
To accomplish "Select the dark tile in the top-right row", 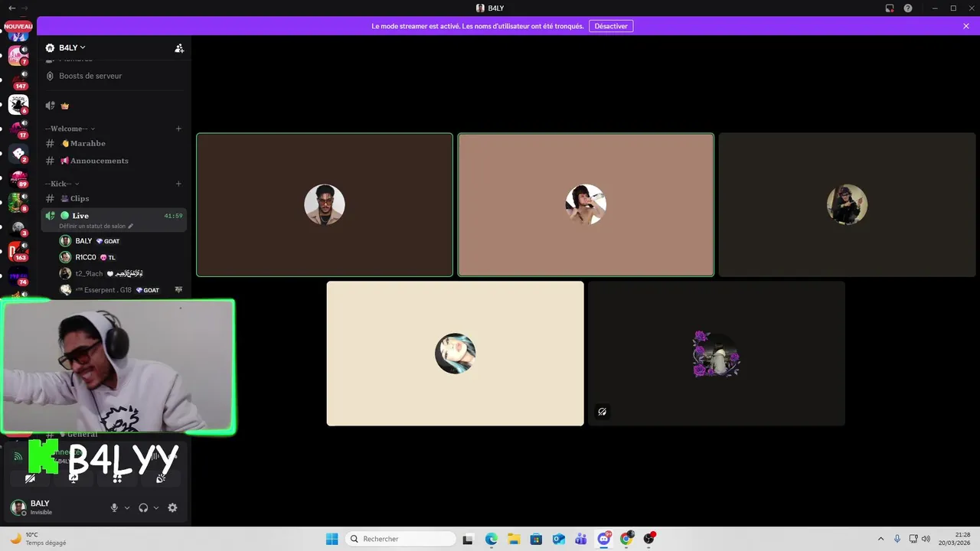I will coord(847,205).
